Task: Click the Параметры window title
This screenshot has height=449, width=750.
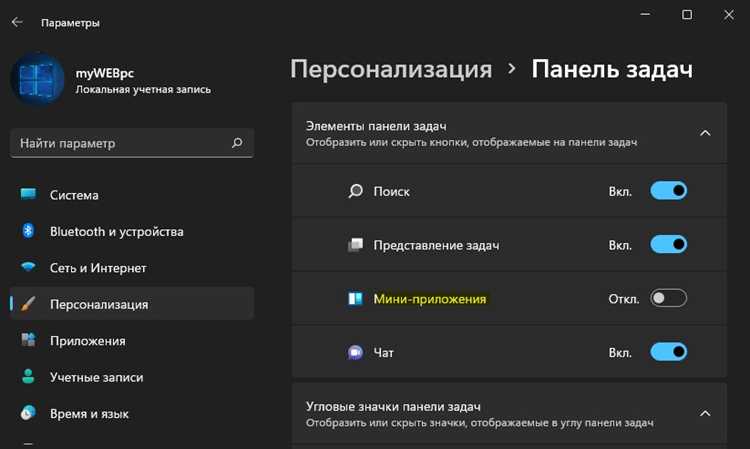Action: 70,22
